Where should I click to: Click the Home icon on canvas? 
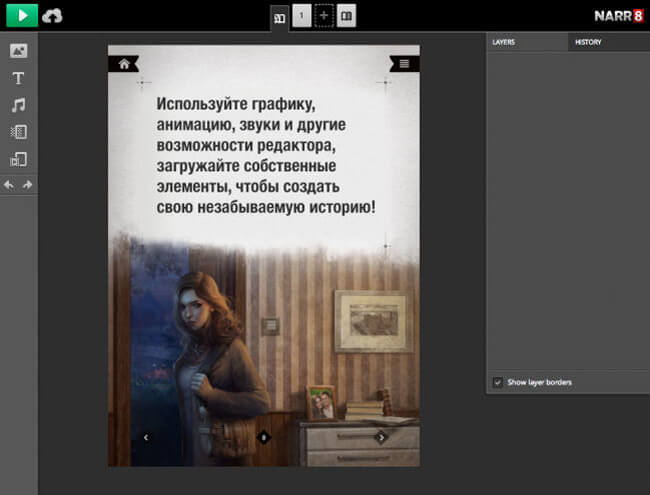[x=124, y=64]
